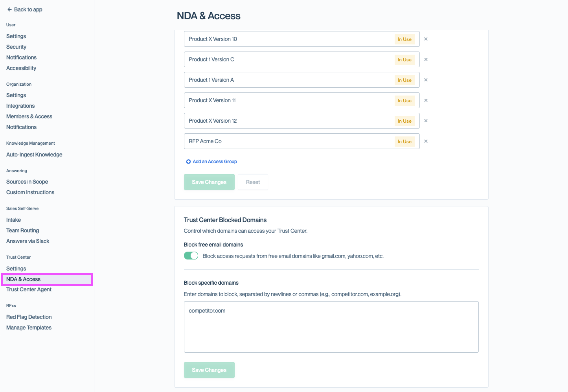This screenshot has height=392, width=568.
Task: Disable the block free email domains toggle
Action: click(x=191, y=255)
